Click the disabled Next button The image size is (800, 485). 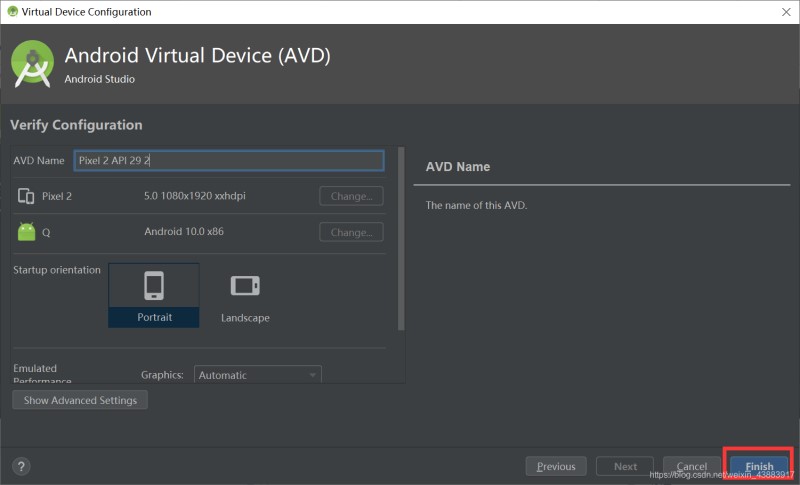[625, 466]
